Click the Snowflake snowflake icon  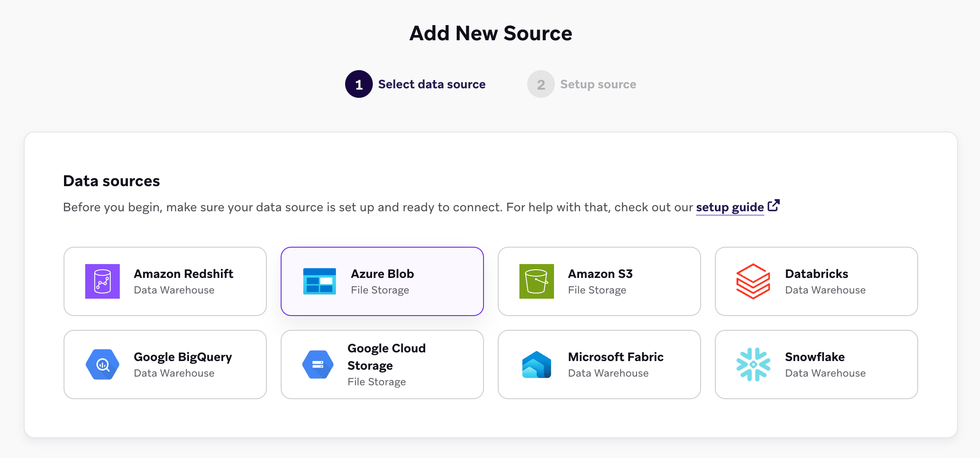click(753, 364)
